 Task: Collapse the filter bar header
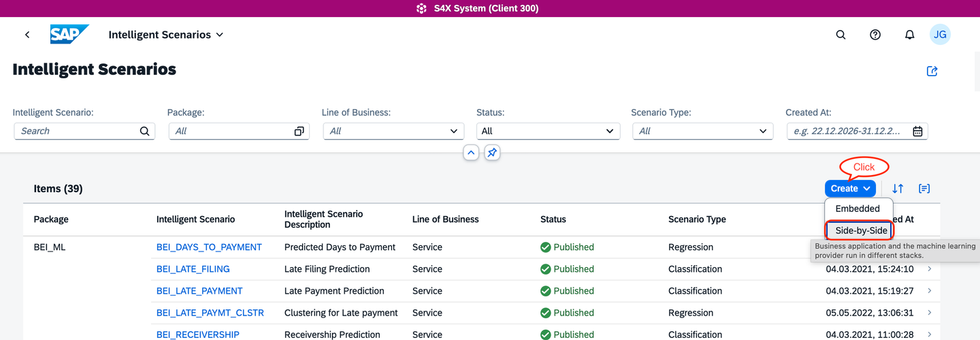coord(471,153)
